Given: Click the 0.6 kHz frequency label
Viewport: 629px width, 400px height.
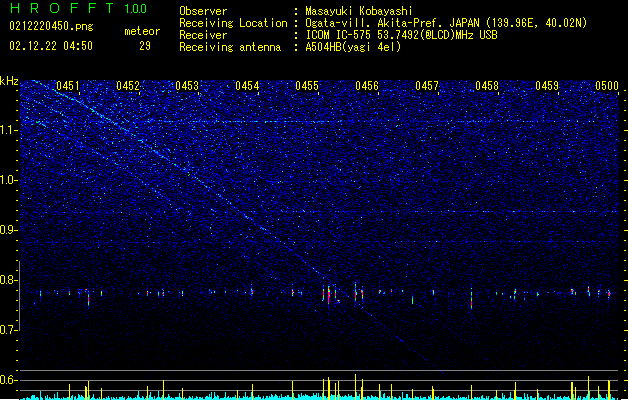Looking at the screenshot, I should 9,380.
